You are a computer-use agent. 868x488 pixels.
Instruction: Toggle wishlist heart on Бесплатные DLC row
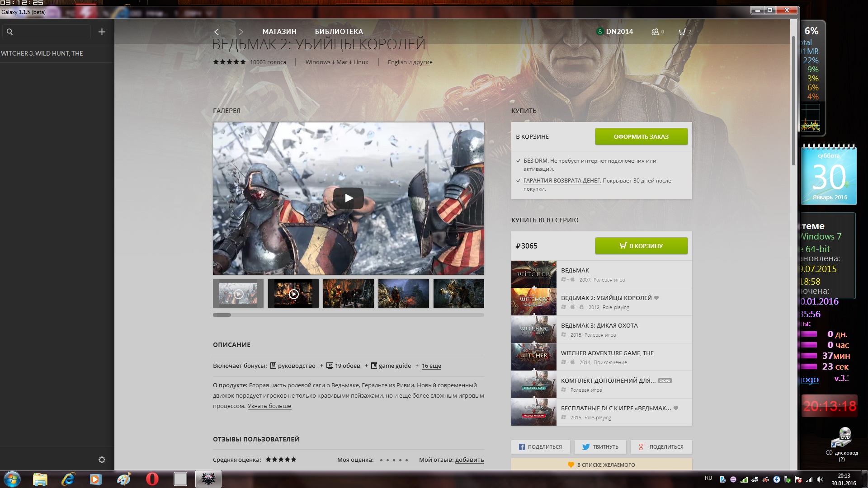click(x=676, y=408)
